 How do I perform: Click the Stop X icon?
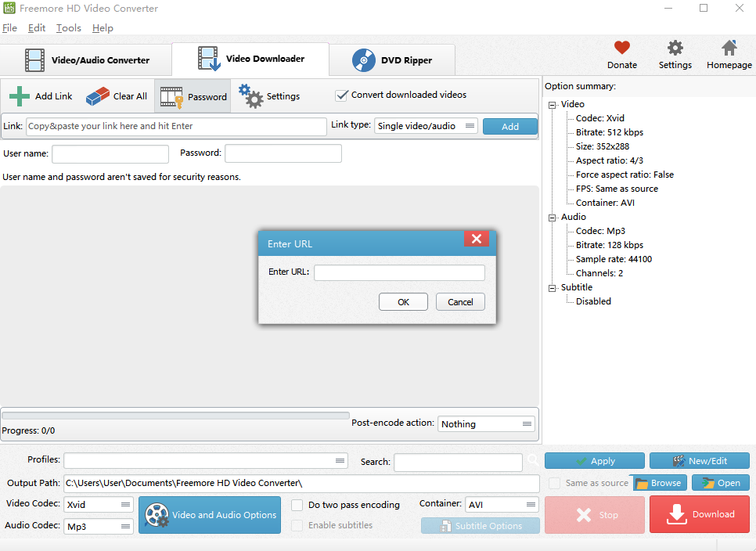click(x=583, y=515)
